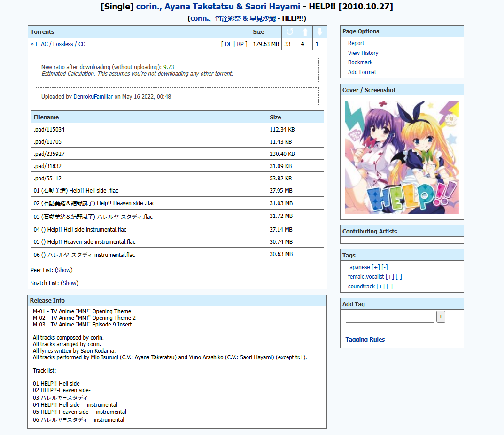Select Add Format option

click(x=362, y=72)
